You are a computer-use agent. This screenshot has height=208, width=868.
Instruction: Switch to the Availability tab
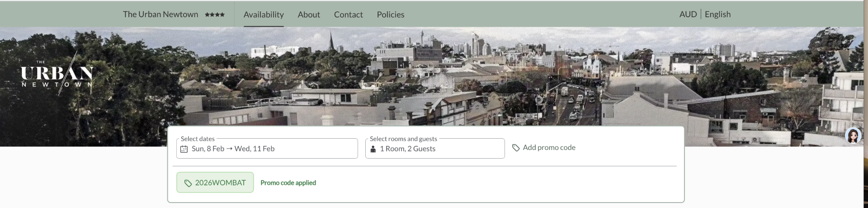tap(264, 15)
